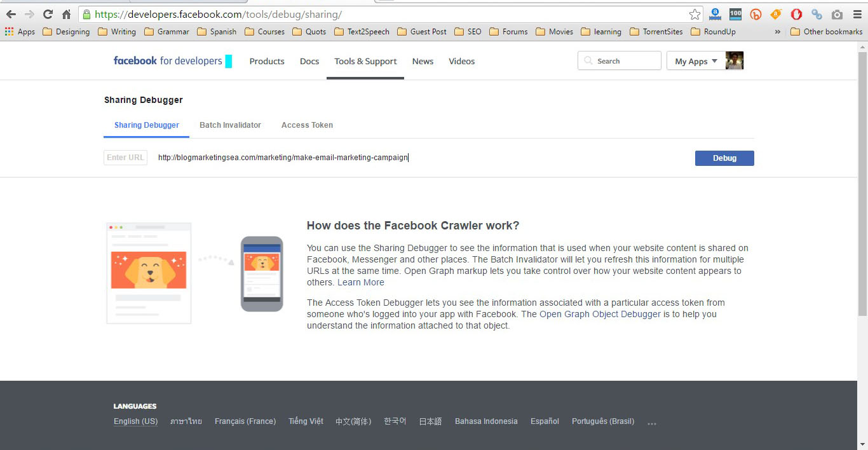868x450 pixels.
Task: Click the 100 counter extension icon
Action: coord(735,14)
